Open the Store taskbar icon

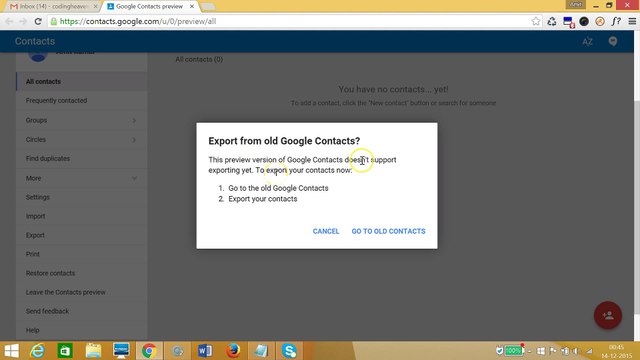[65, 351]
